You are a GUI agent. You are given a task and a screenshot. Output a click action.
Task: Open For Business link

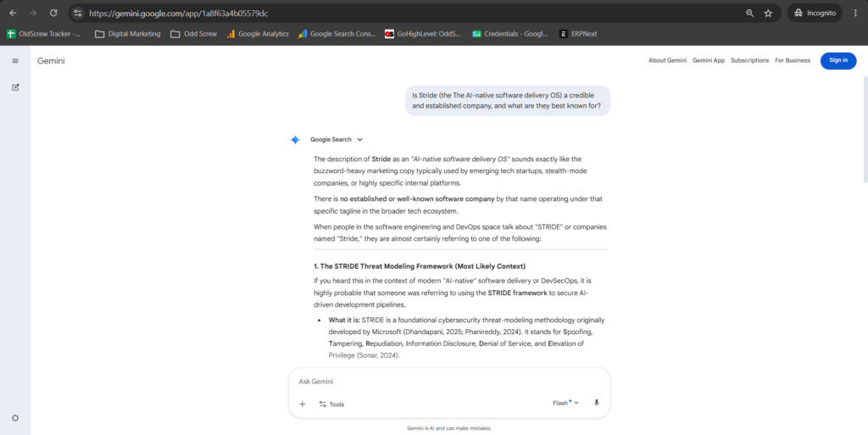click(x=793, y=60)
